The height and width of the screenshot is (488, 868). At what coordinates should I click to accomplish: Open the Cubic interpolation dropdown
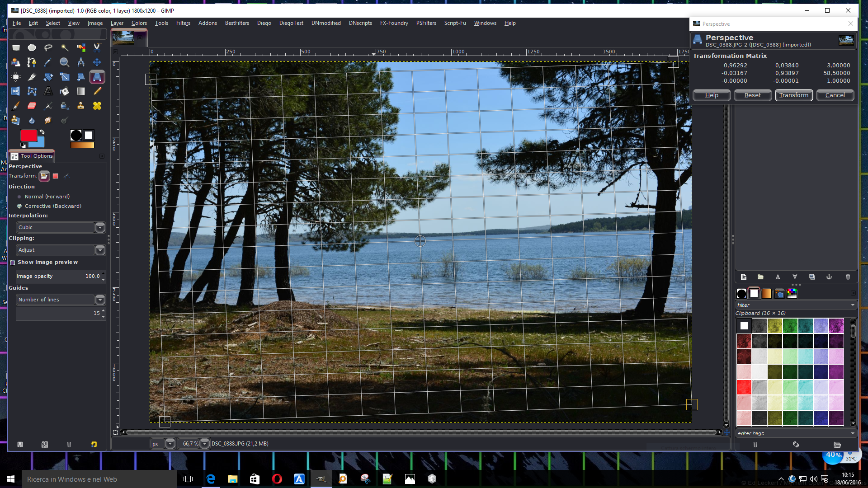tap(61, 227)
